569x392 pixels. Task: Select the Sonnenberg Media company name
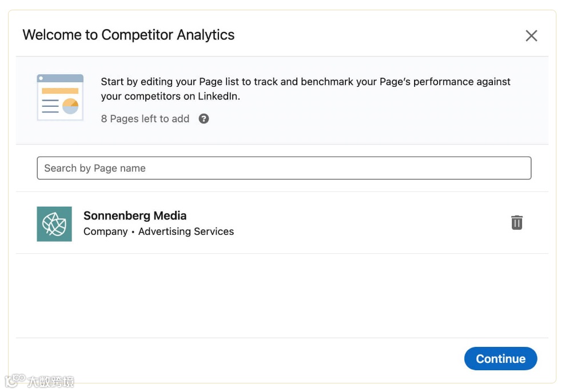click(x=135, y=215)
